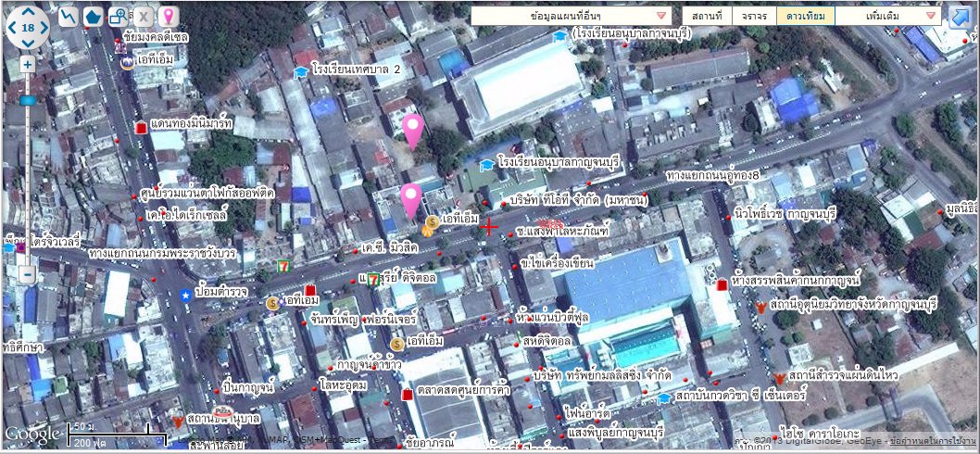Pan the map up with arrow
980x454 pixels.
tap(28, 12)
